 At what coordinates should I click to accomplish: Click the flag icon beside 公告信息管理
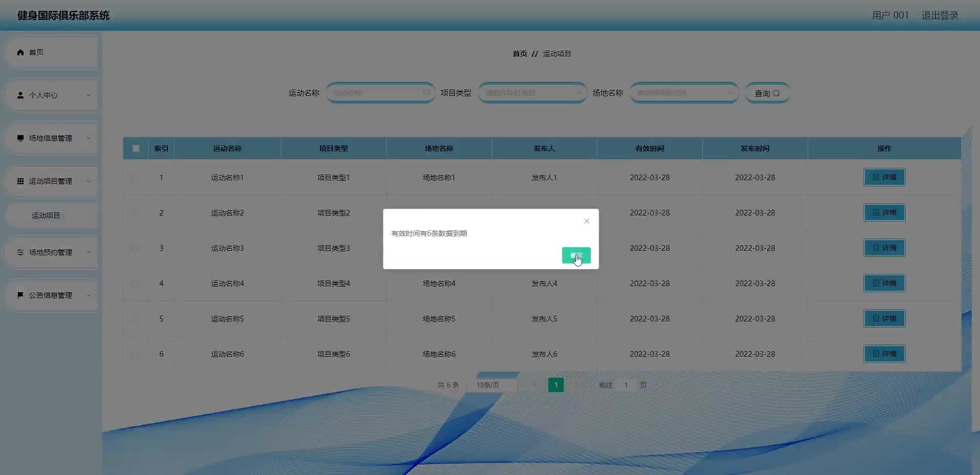click(x=20, y=295)
